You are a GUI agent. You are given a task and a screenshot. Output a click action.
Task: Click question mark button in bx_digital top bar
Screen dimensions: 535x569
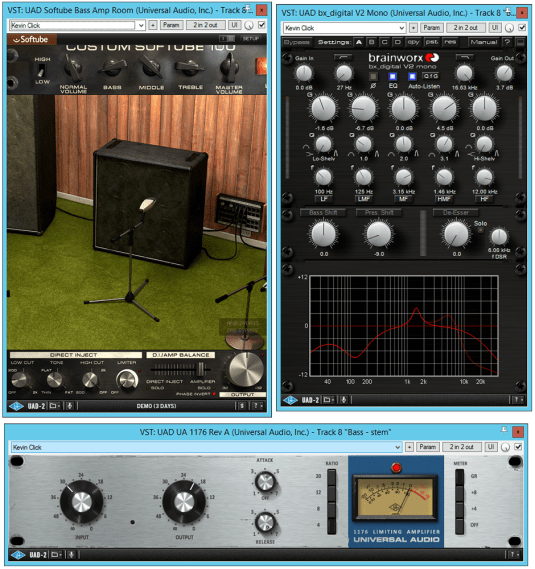[x=507, y=42]
